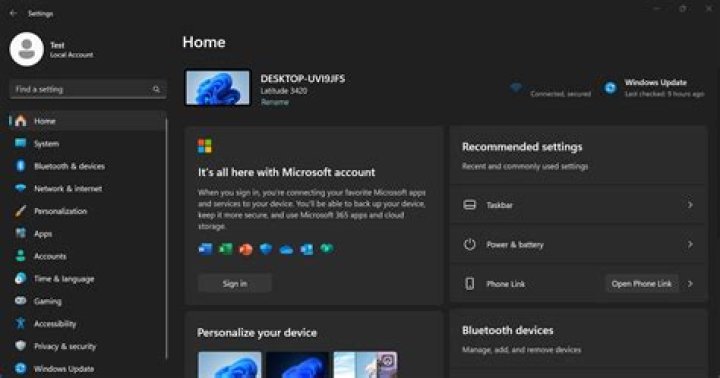Navigate to Apps section
Image resolution: width=720 pixels, height=378 pixels.
(87, 234)
